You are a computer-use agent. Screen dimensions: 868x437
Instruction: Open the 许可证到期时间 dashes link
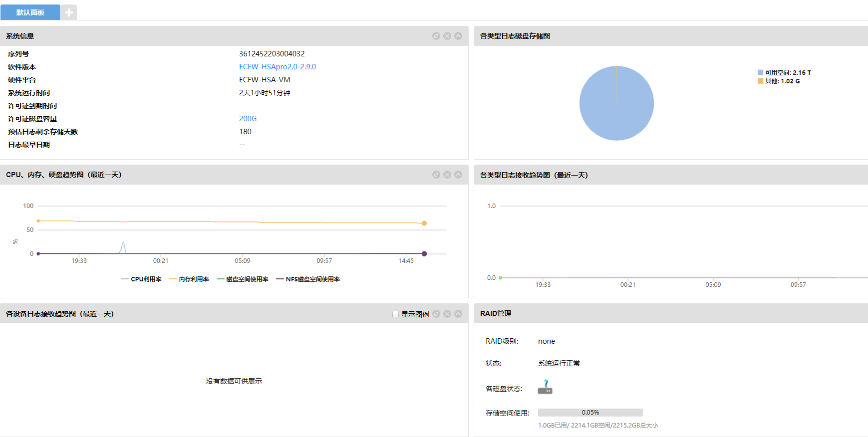pyautogui.click(x=242, y=106)
